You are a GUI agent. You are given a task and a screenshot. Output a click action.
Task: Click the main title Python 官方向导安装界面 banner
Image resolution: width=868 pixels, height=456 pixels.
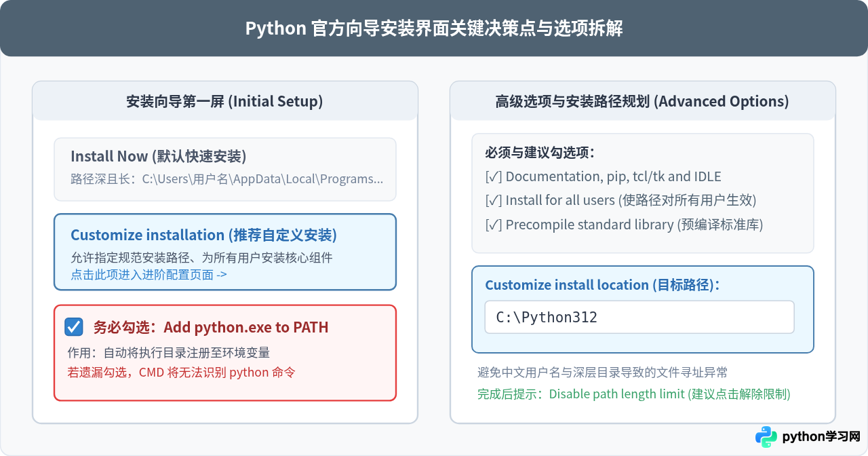(x=434, y=28)
